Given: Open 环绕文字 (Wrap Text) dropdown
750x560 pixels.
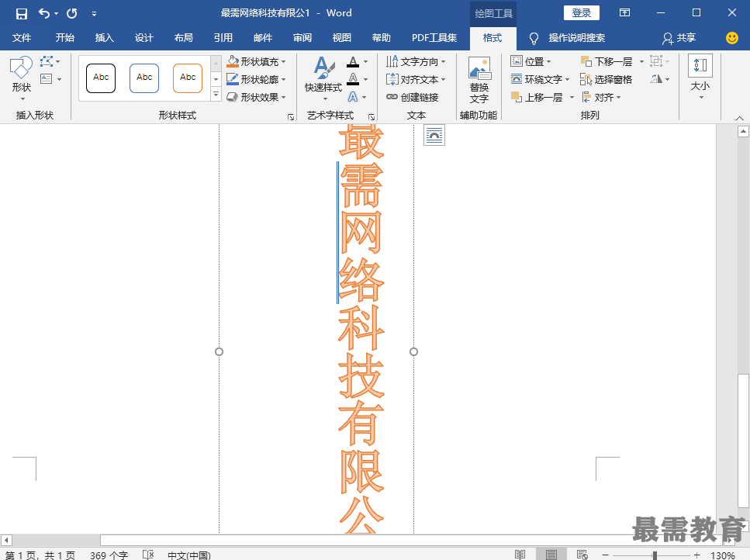Looking at the screenshot, I should point(540,79).
